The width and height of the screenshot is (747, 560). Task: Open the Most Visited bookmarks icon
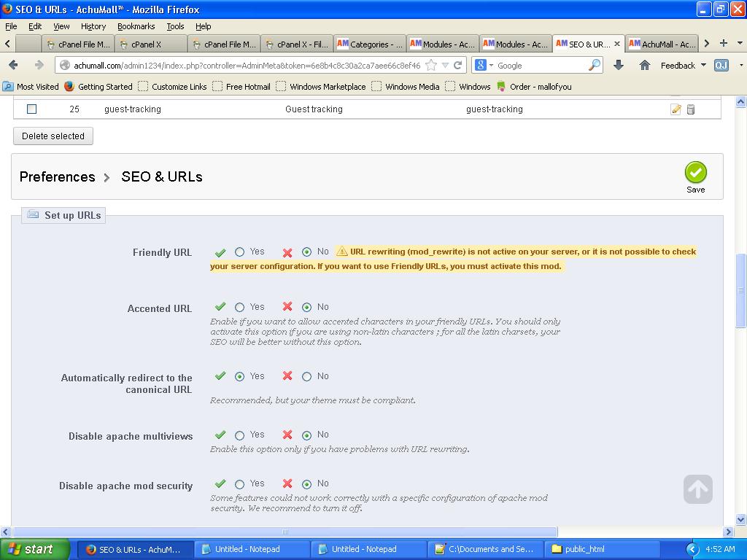pyautogui.click(x=7, y=86)
